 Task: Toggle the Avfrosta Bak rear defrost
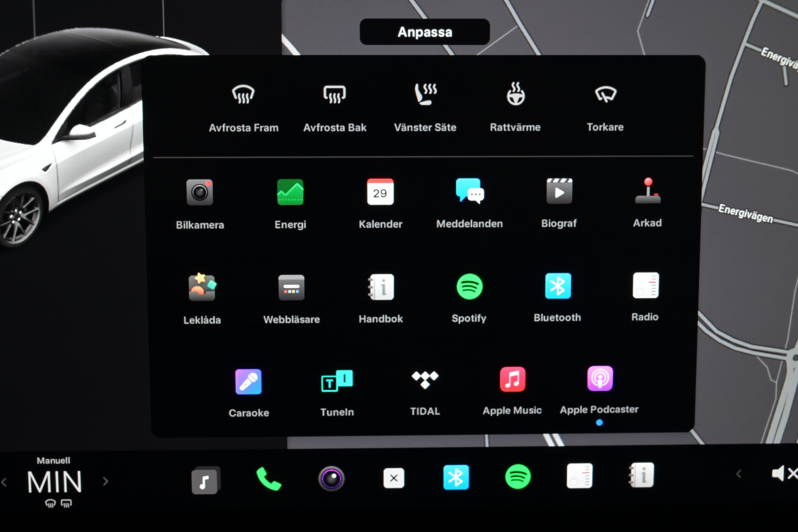(335, 107)
